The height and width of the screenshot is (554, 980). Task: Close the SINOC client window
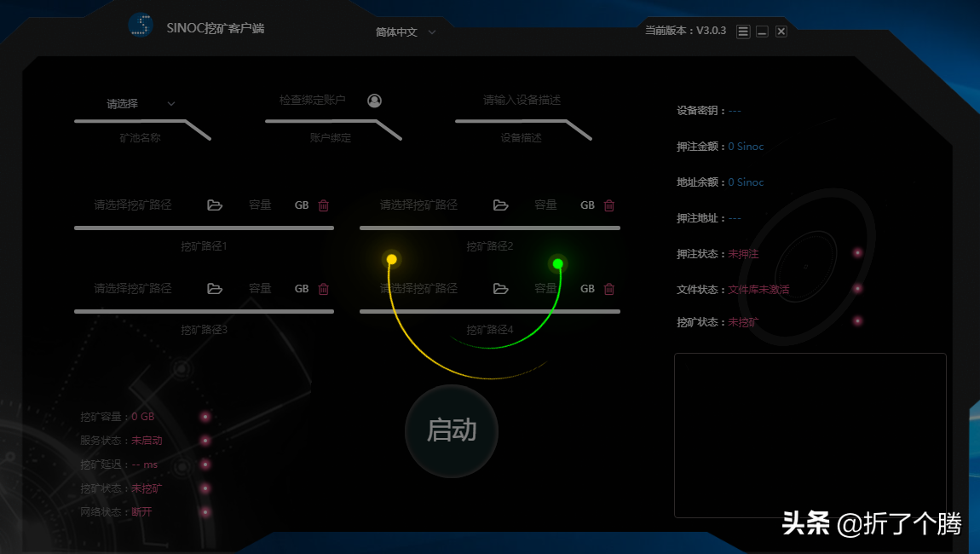(781, 32)
